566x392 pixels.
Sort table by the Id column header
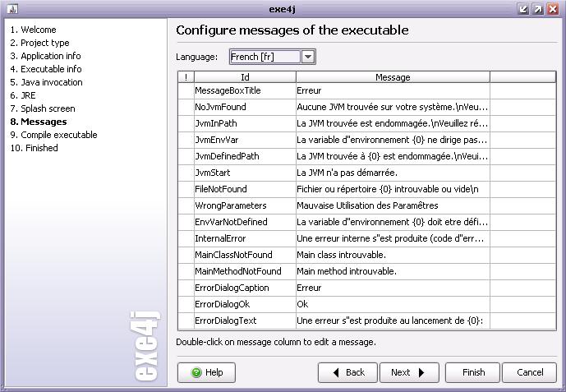point(245,77)
